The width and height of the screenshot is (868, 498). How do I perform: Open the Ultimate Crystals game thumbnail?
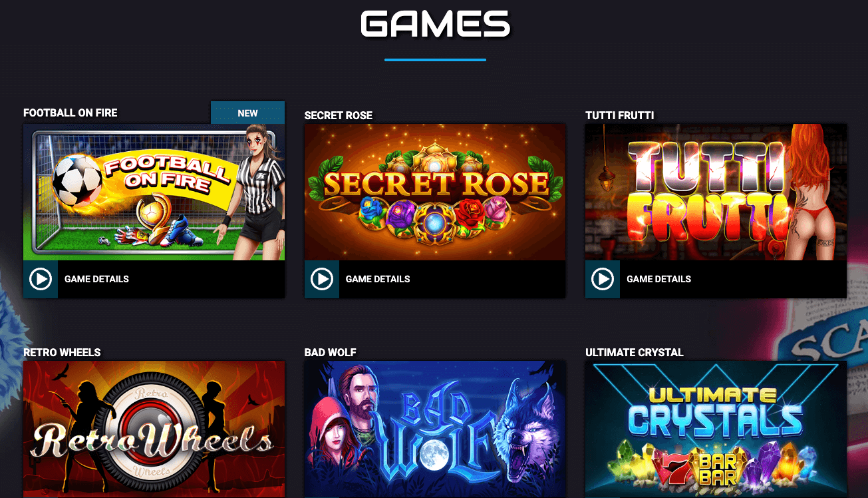[716, 429]
